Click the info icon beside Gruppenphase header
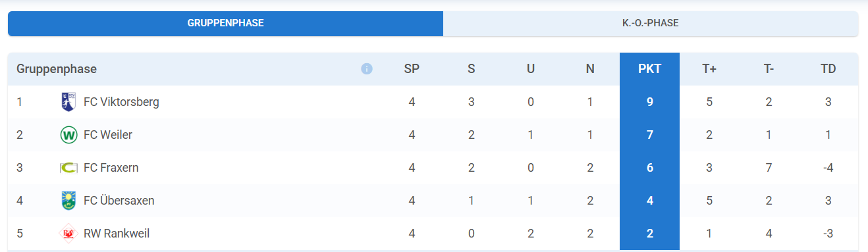The image size is (868, 252). 367,69
